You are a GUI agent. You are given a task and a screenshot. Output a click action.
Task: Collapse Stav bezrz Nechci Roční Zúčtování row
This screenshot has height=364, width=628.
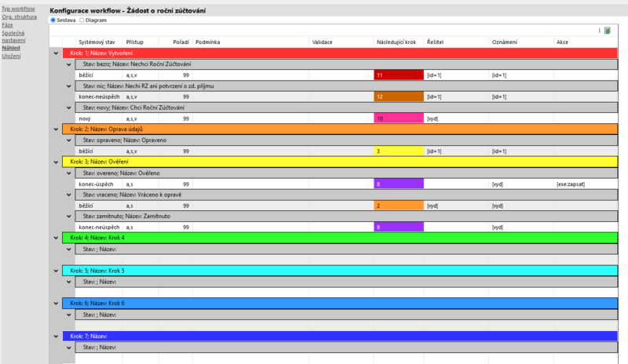click(x=69, y=64)
